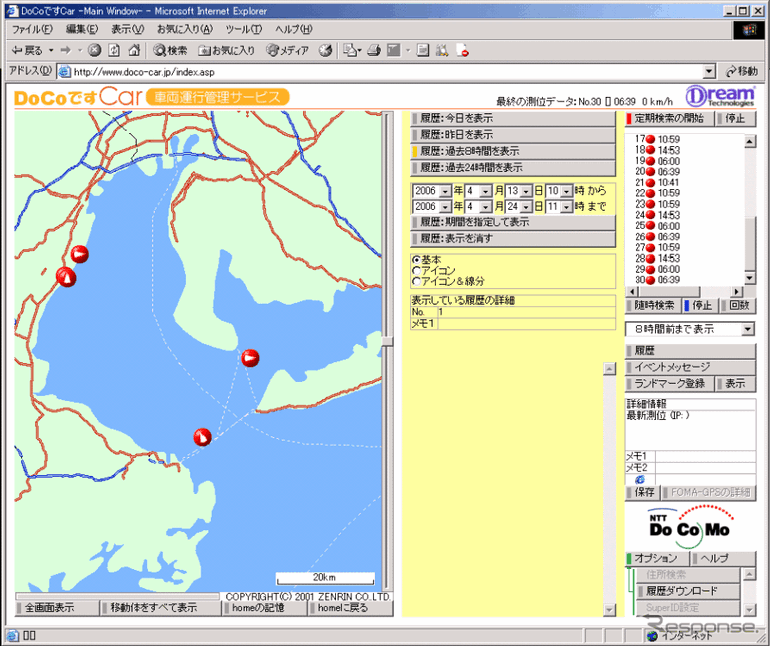Screen dimensions: 770x646
Task: Open the ツール(T) menu
Action: tap(244, 29)
